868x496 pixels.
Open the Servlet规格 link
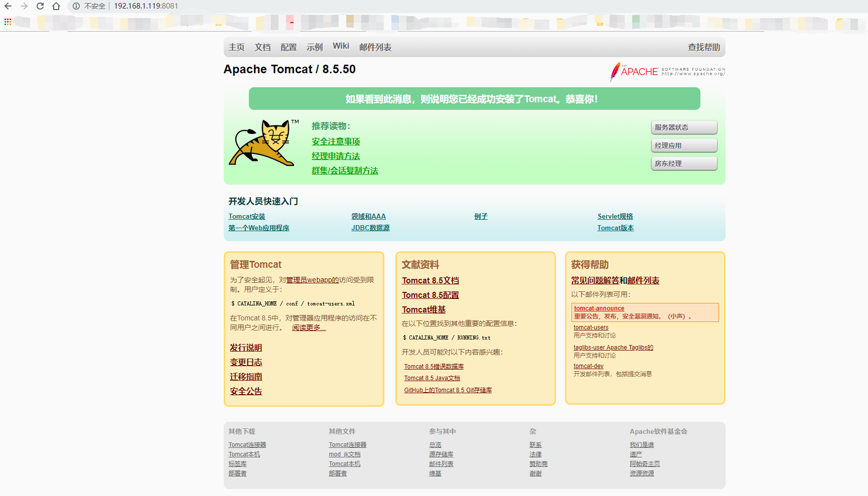[x=615, y=216]
